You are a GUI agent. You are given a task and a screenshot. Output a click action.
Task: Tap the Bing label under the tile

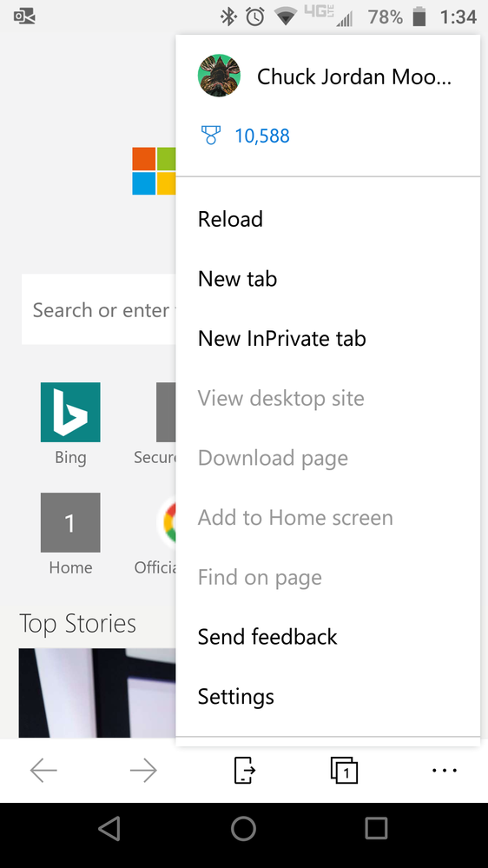pyautogui.click(x=70, y=457)
